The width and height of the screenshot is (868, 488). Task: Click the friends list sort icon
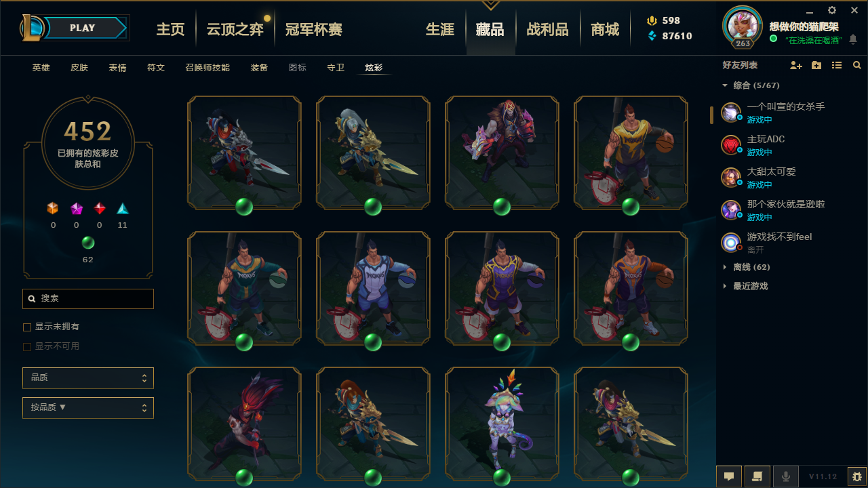coord(837,66)
